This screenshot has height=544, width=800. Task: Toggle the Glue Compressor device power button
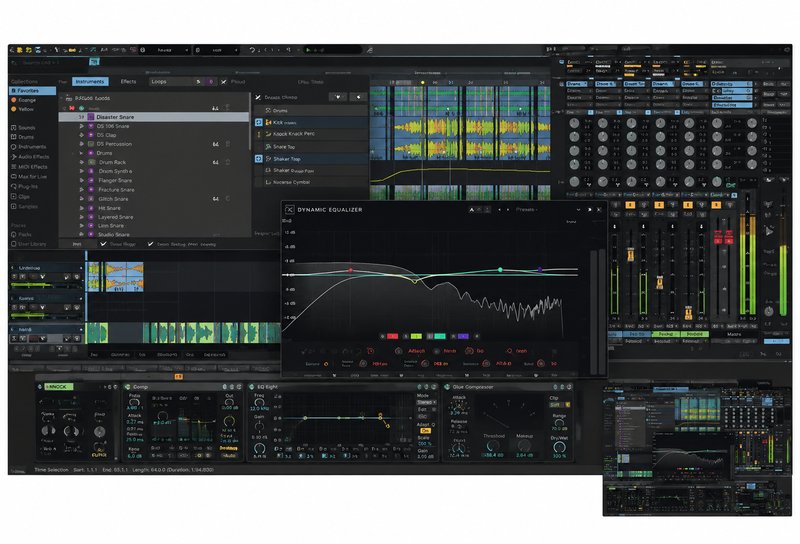point(447,387)
